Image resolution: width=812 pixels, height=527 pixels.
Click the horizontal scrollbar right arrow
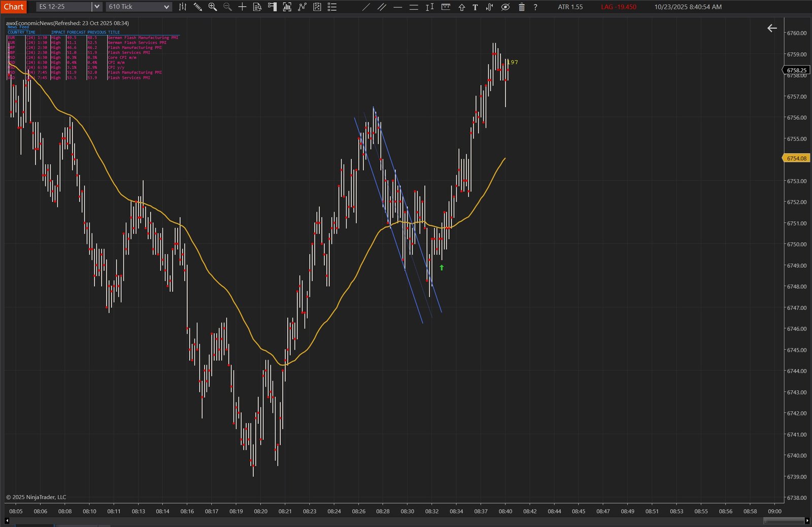point(807,520)
